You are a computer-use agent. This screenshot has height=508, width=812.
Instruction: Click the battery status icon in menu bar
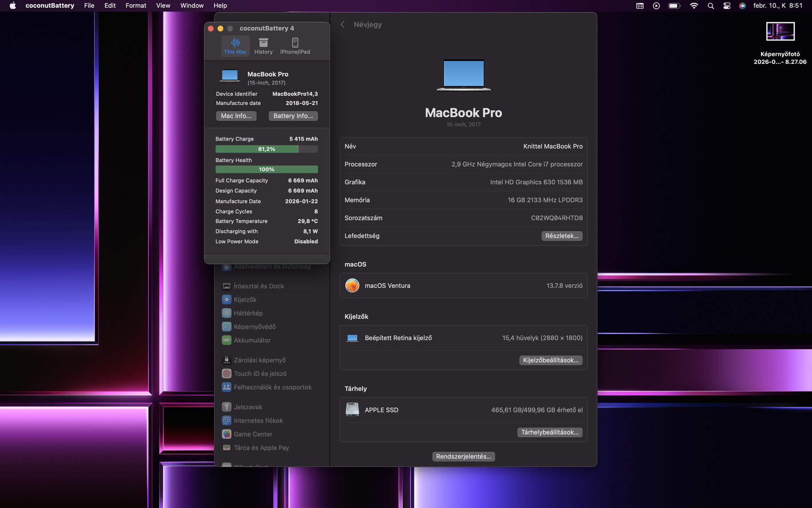(674, 6)
